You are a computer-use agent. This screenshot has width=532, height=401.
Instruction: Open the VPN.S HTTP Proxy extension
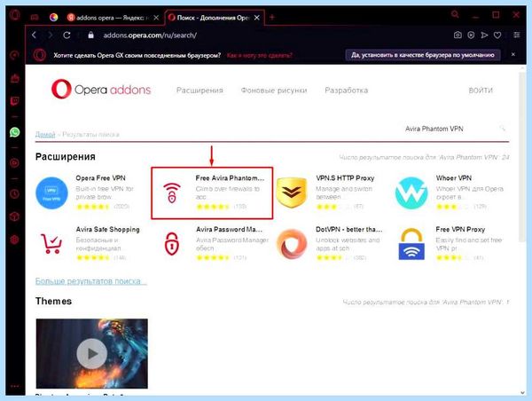(345, 178)
